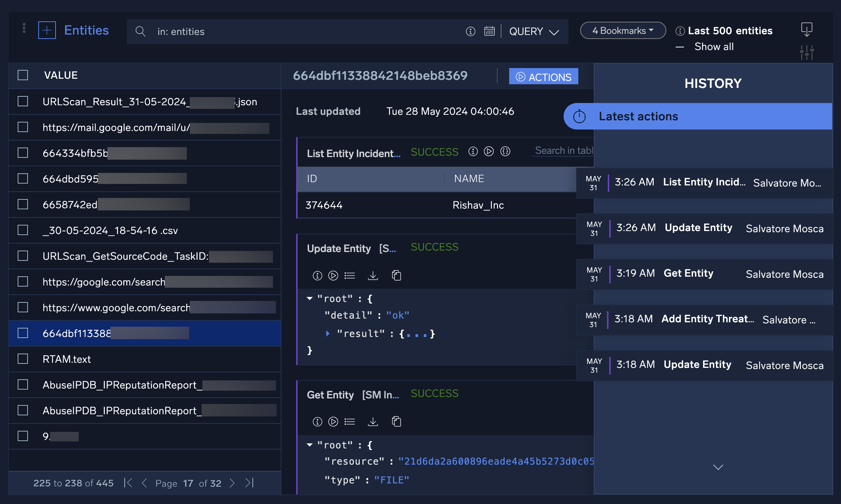Click the add entity plus icon
Screen dimensions: 841x504
tap(47, 31)
